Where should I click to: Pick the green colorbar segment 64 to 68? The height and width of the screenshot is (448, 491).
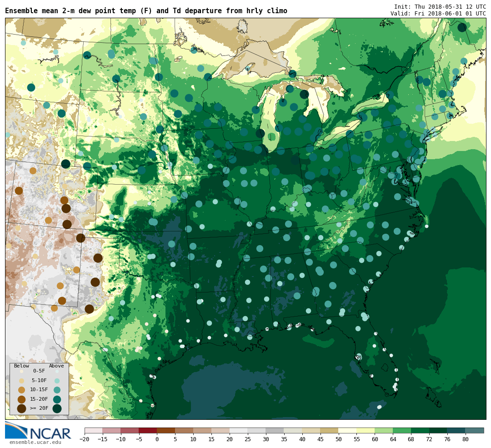tap(402, 430)
